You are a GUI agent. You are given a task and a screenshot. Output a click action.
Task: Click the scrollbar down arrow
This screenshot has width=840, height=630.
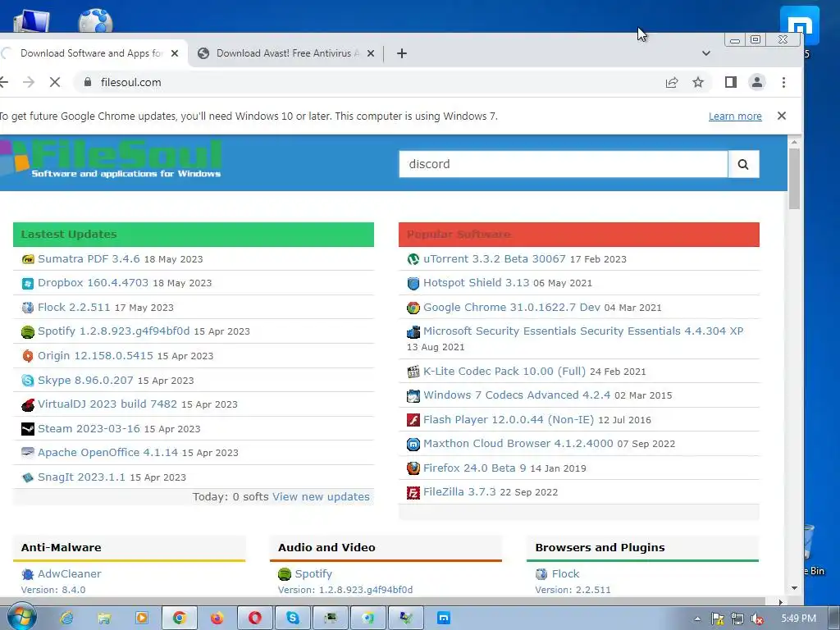(794, 588)
